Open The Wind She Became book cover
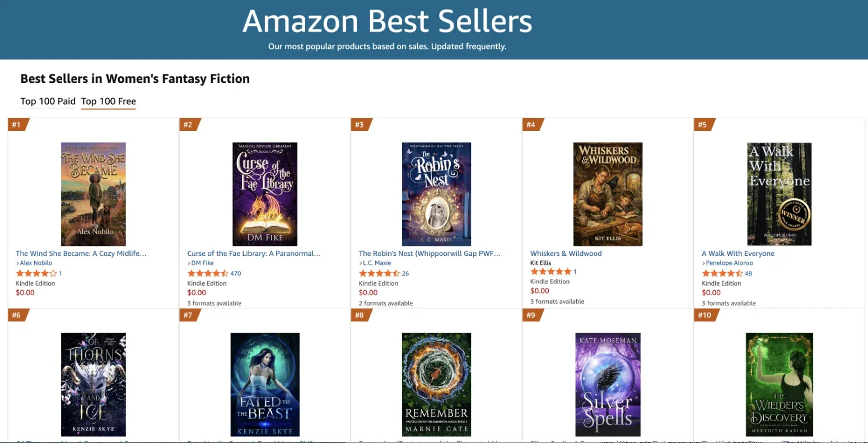 coord(94,194)
